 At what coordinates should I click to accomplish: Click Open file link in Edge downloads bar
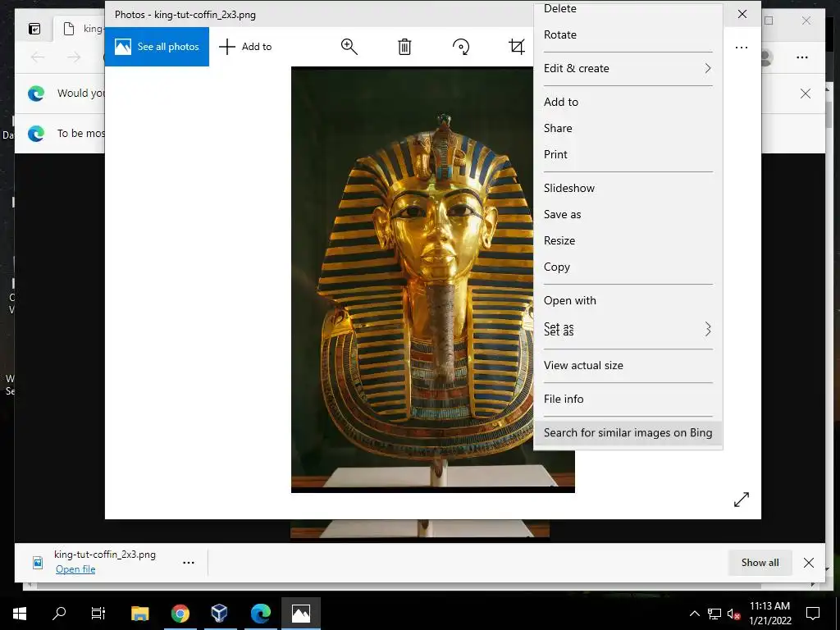75,569
